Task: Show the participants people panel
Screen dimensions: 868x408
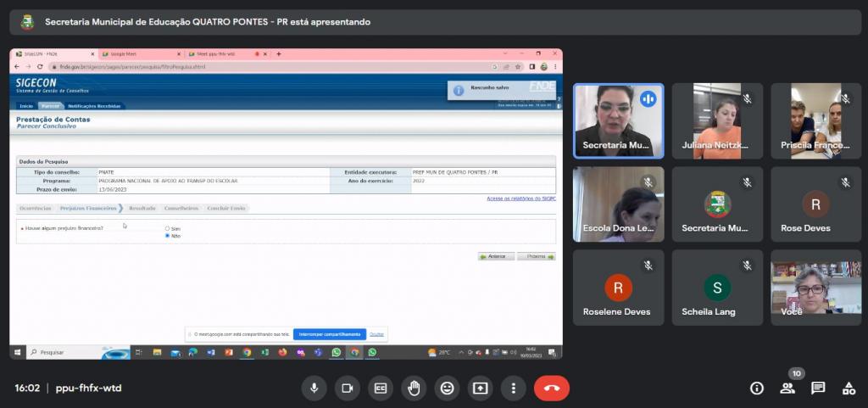Action: (x=787, y=388)
